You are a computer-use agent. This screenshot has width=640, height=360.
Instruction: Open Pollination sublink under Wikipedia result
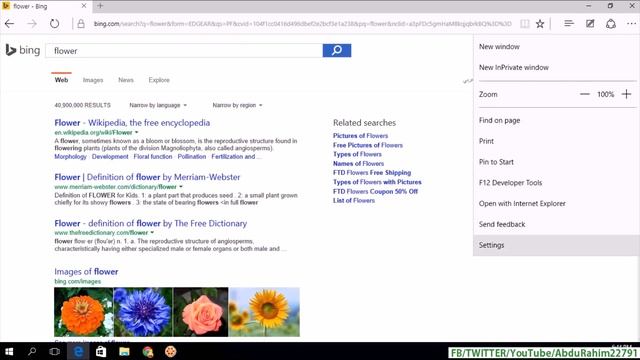192,157
